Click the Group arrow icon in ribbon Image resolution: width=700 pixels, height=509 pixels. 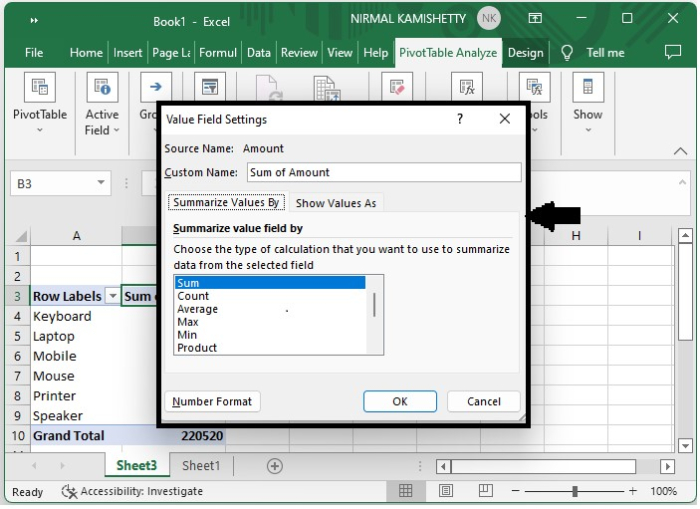click(x=156, y=87)
